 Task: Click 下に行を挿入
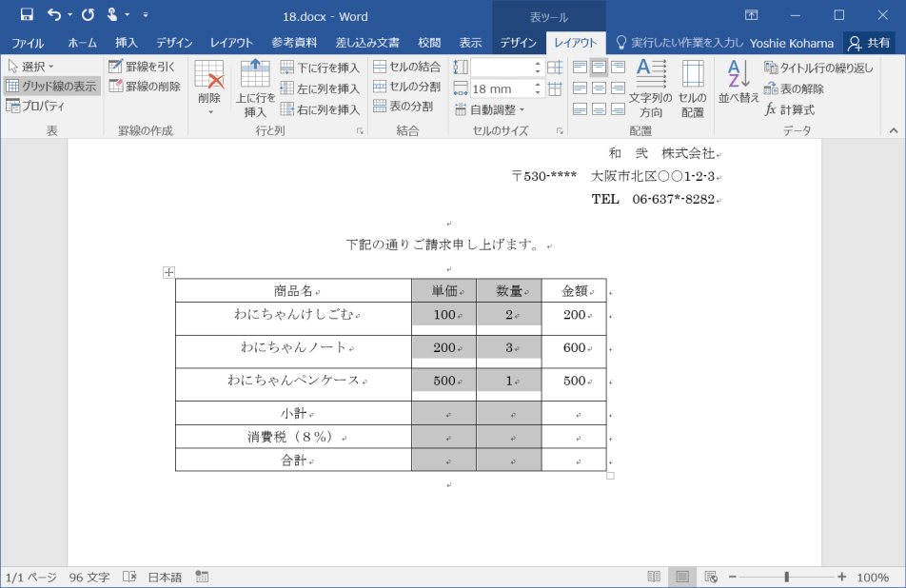tap(320, 68)
